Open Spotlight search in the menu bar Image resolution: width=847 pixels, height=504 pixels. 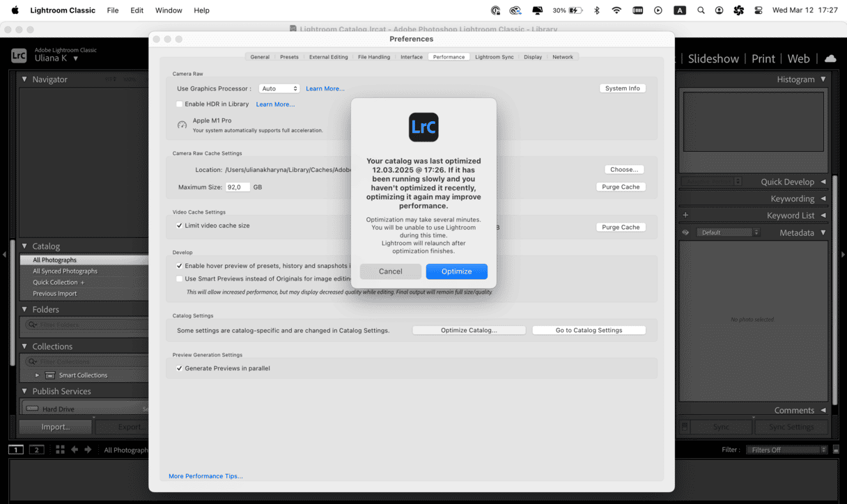coord(701,10)
